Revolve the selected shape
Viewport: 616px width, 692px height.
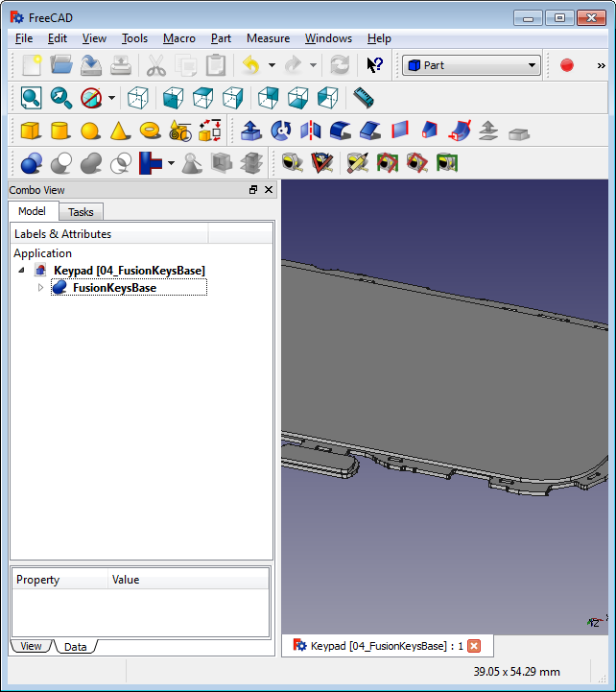(x=281, y=131)
